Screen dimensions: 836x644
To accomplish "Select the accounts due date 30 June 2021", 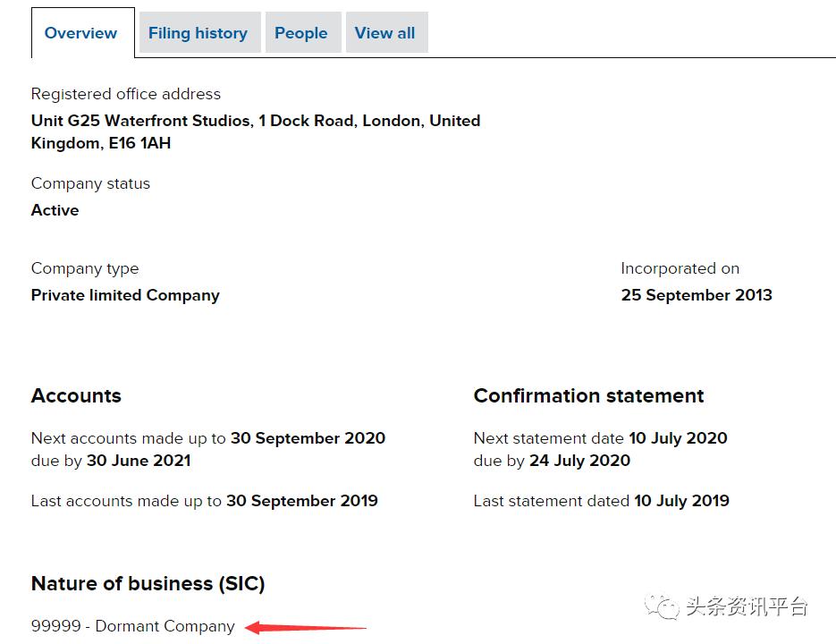I will [140, 460].
